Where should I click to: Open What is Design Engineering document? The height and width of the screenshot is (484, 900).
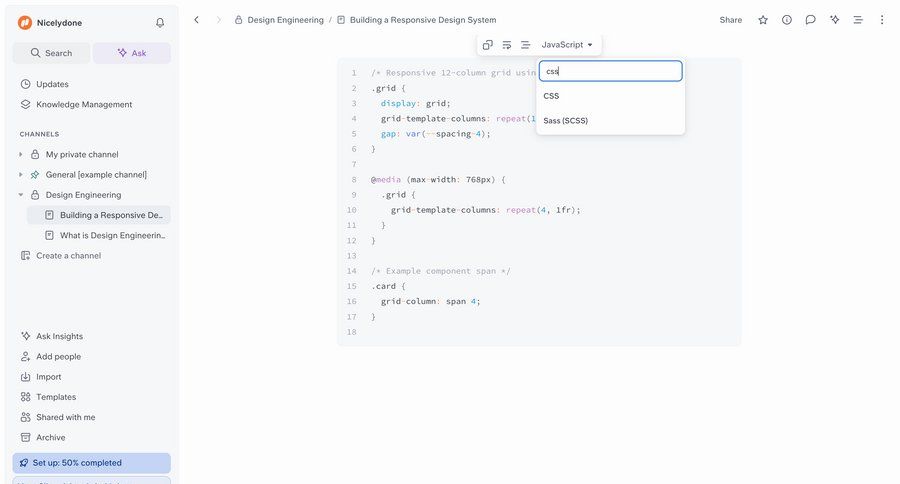point(112,235)
